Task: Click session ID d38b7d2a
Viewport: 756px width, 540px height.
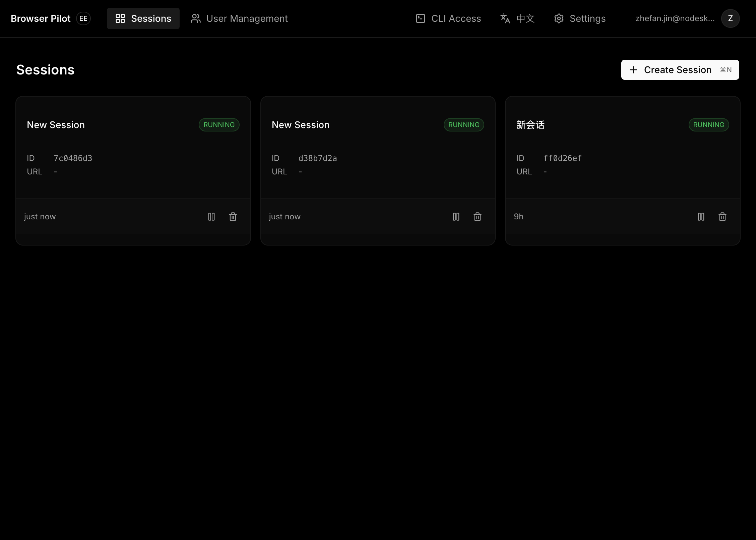Action: pos(318,158)
